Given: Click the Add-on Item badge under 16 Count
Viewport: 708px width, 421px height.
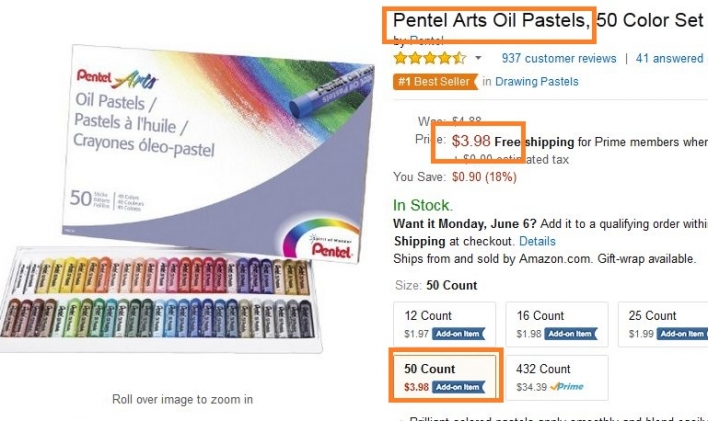Looking at the screenshot, I should (570, 334).
